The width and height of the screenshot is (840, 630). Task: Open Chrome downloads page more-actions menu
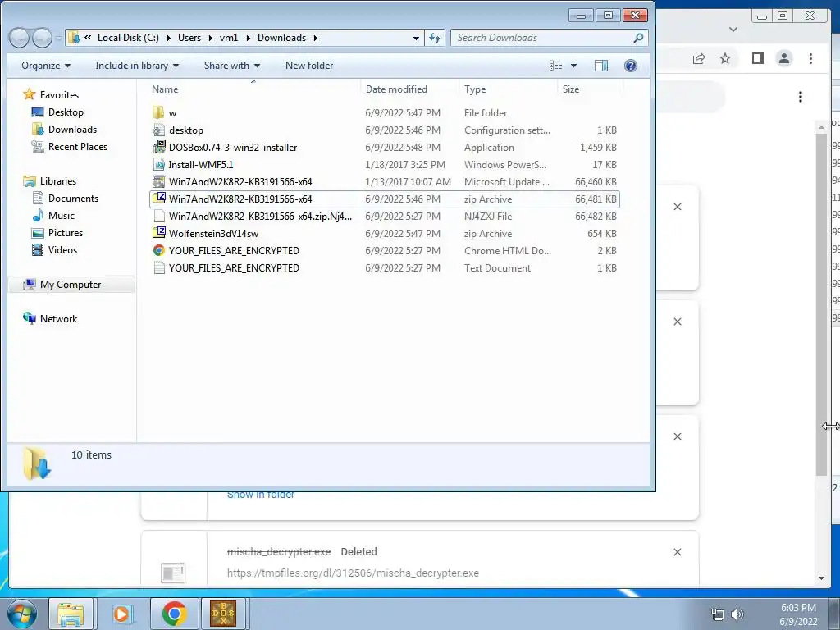pyautogui.click(x=801, y=97)
